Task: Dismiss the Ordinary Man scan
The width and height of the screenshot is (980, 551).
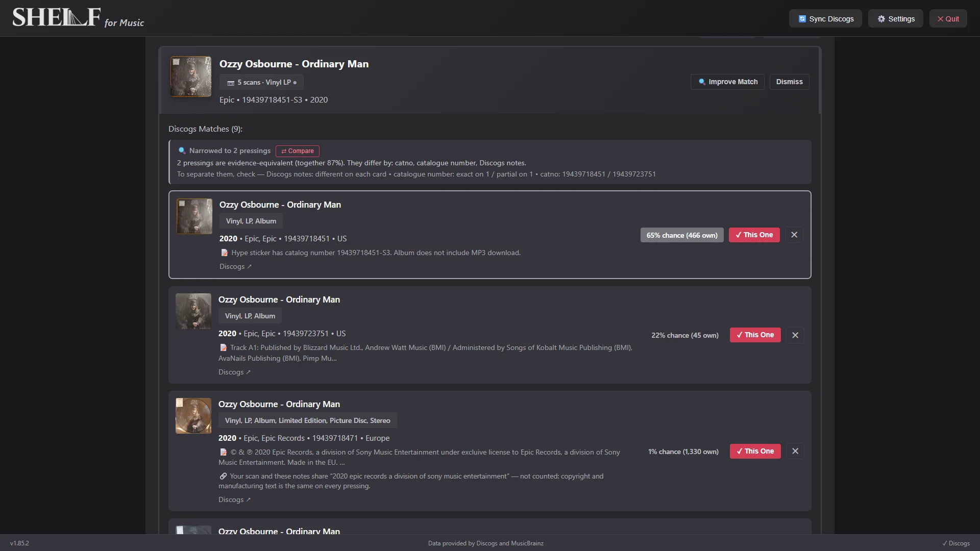Action: (x=789, y=82)
